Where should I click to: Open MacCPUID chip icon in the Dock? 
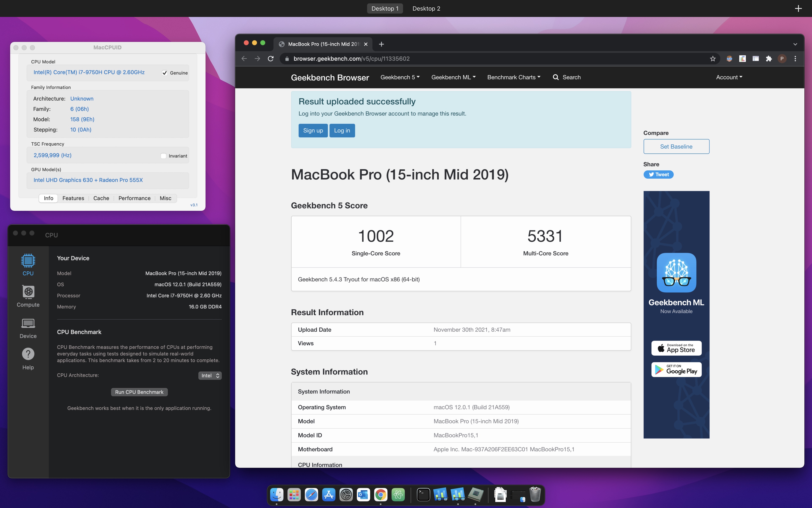coord(475,495)
